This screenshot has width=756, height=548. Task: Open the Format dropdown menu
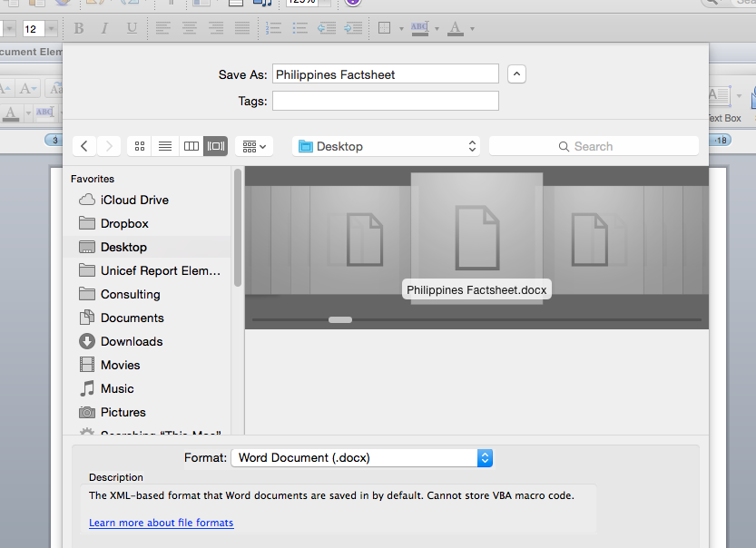pos(361,458)
